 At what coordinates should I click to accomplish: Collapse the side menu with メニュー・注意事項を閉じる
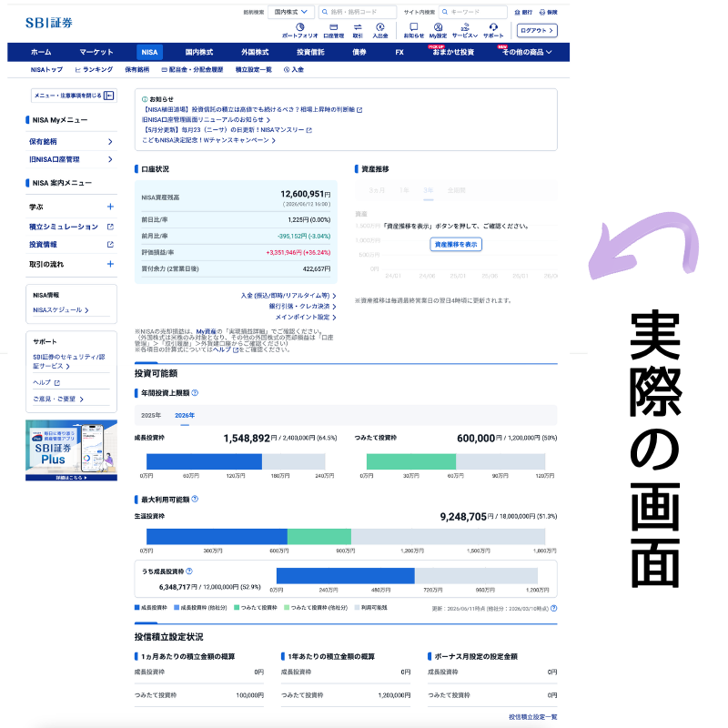[x=74, y=96]
